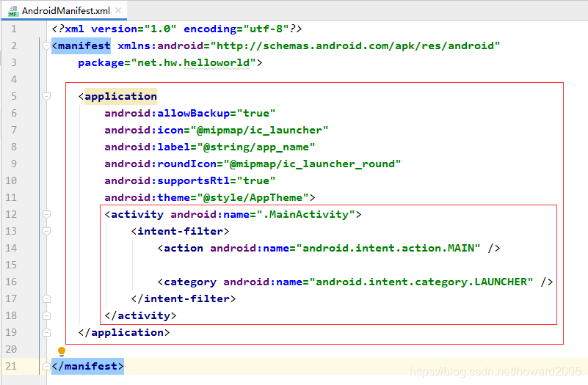Click the package name "net.hw.helloworld"
This screenshot has height=385, width=588.
click(194, 62)
